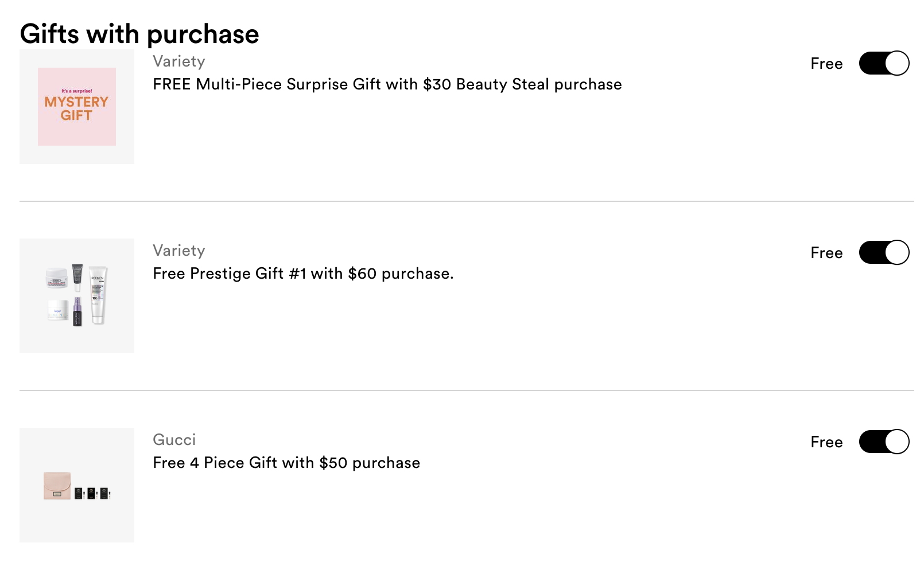Viewport: 924px width, 570px height.
Task: Click Variety brand above the Surprise Gift title
Action: click(x=179, y=61)
